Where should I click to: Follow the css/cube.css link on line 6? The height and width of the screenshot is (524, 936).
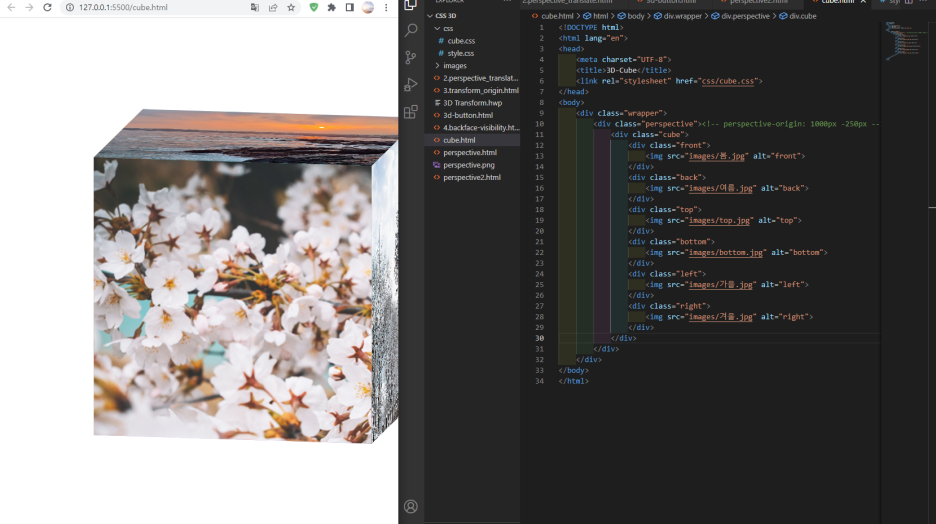point(728,81)
